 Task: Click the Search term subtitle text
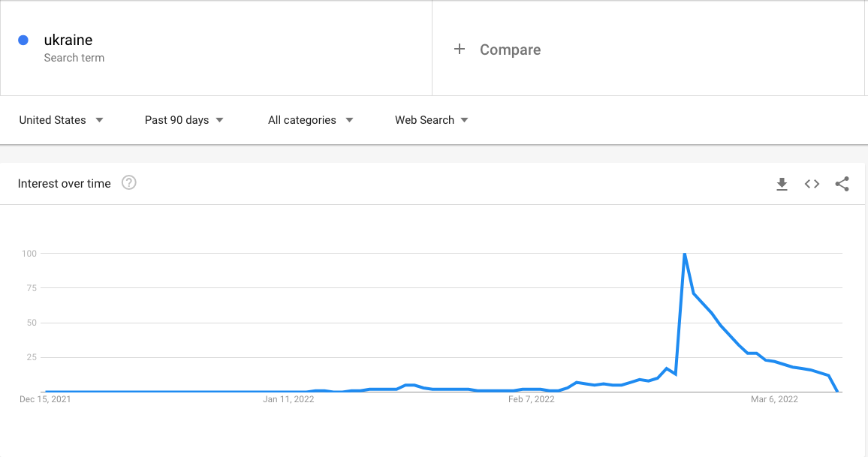[74, 58]
